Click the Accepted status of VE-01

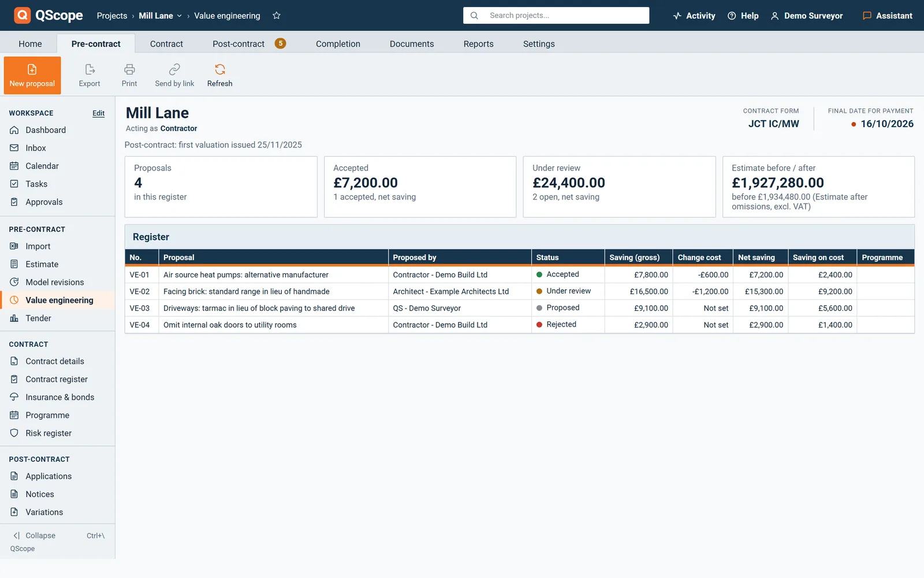[x=558, y=275]
